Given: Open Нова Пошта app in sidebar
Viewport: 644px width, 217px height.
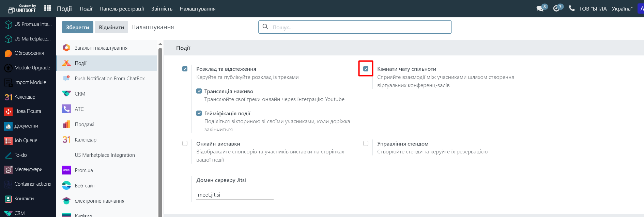Looking at the screenshot, I should tap(28, 111).
